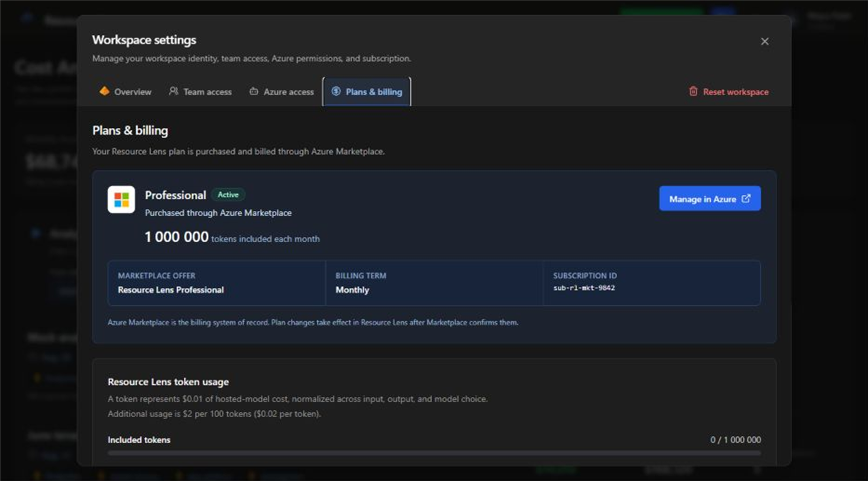Select the Plans & billing tab

367,92
